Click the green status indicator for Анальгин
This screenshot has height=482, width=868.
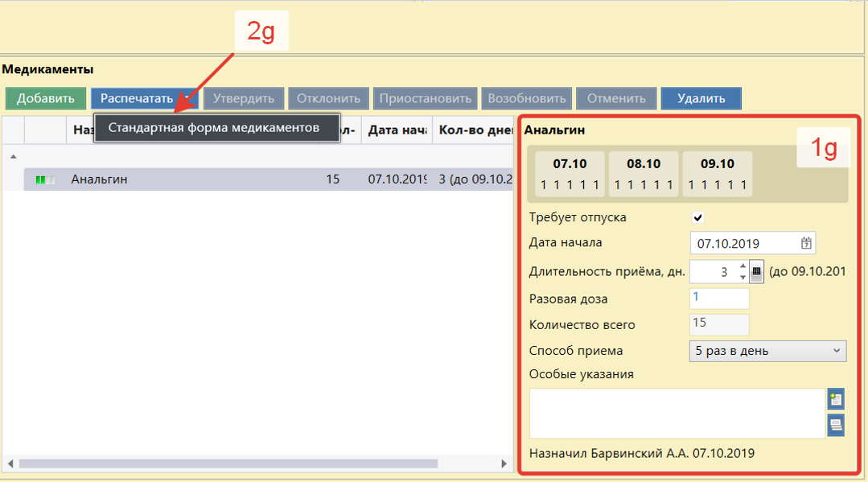[x=45, y=180]
